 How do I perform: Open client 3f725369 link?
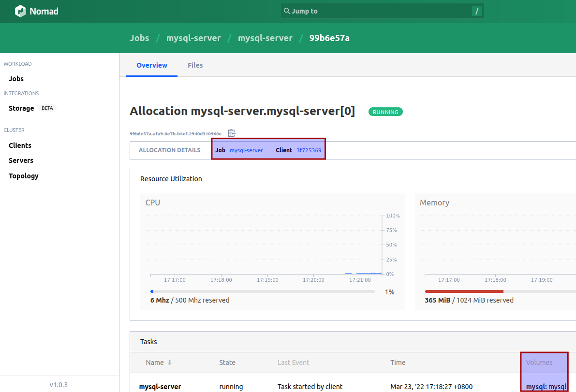pos(309,150)
